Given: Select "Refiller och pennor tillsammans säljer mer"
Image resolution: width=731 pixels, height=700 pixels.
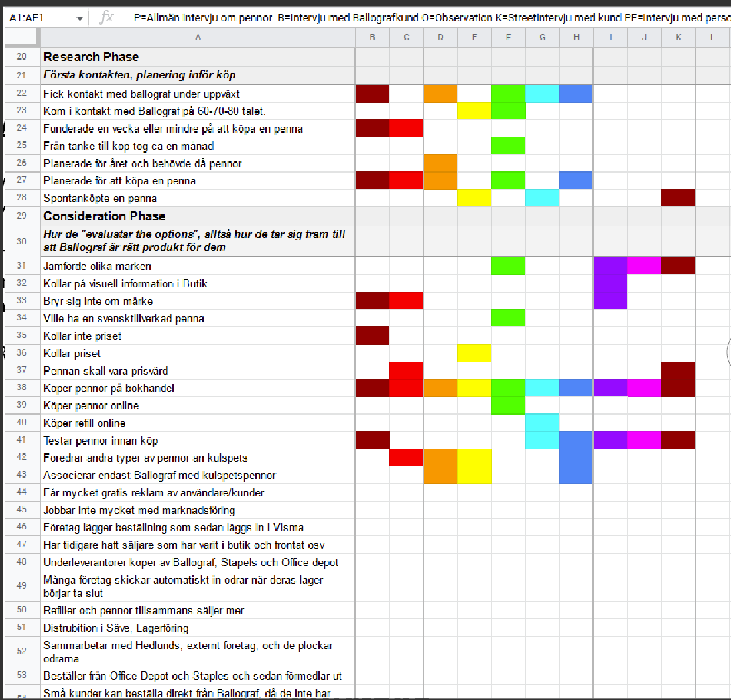Looking at the screenshot, I should (x=198, y=610).
